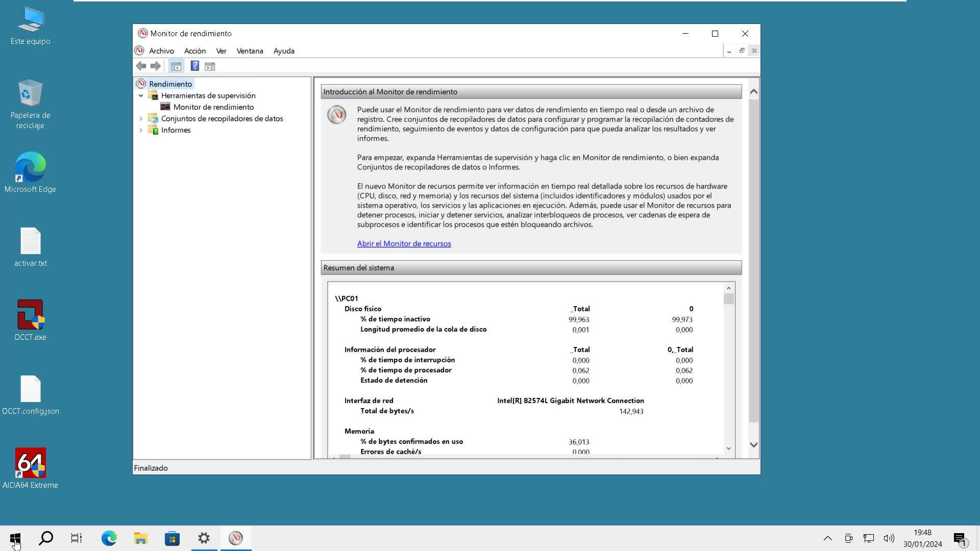Select the Rendimiento root node
Image resolution: width=980 pixels, height=551 pixels.
pos(170,84)
